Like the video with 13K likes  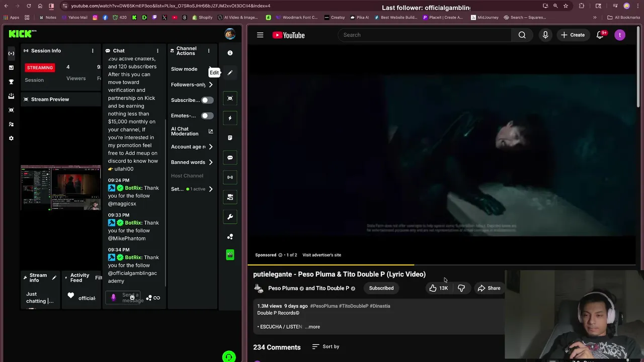[x=438, y=288]
